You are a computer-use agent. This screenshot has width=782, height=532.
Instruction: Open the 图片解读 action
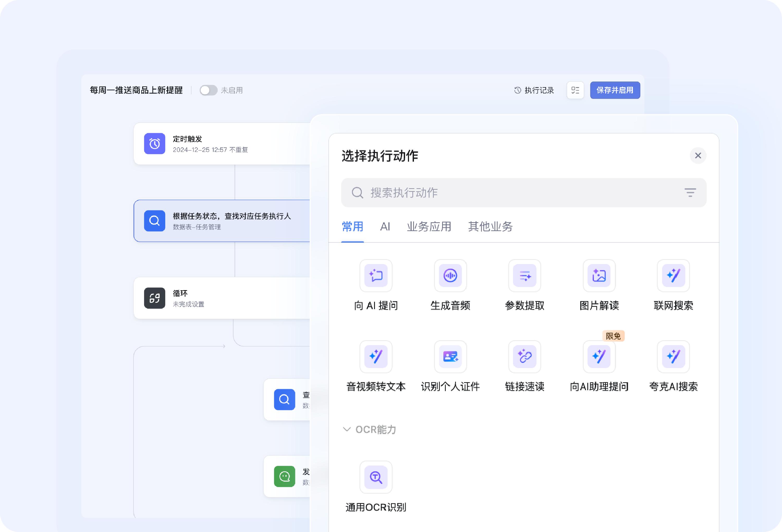(x=599, y=276)
